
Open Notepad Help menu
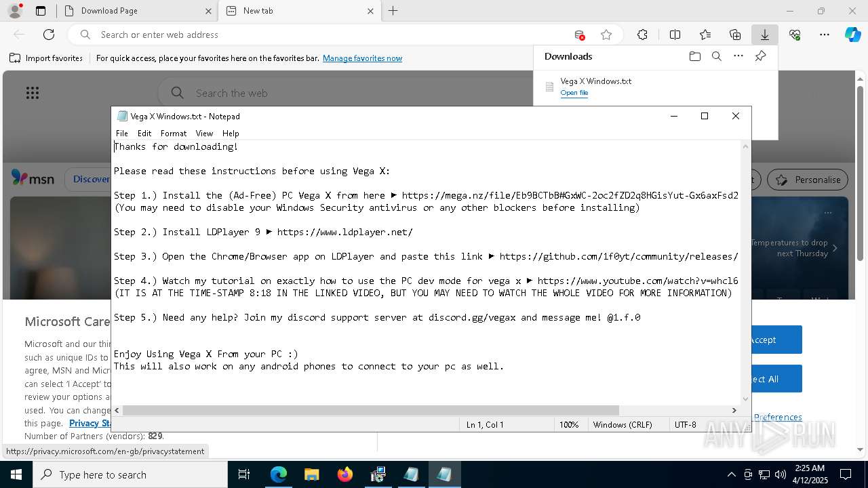[x=231, y=134]
